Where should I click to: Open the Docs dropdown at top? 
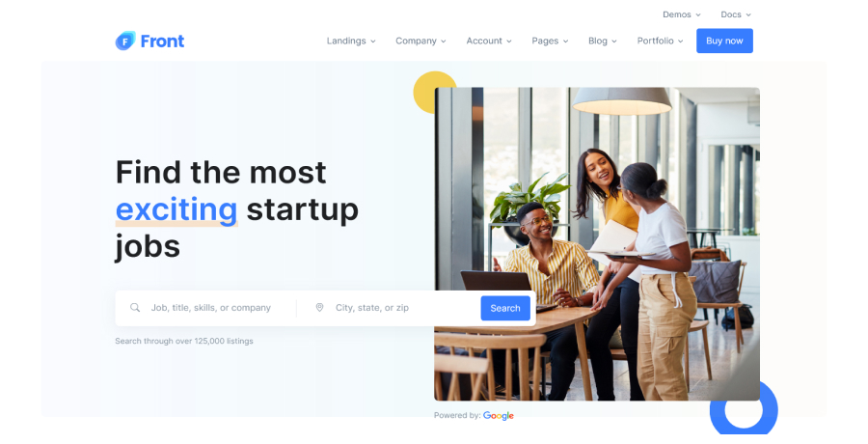click(736, 14)
